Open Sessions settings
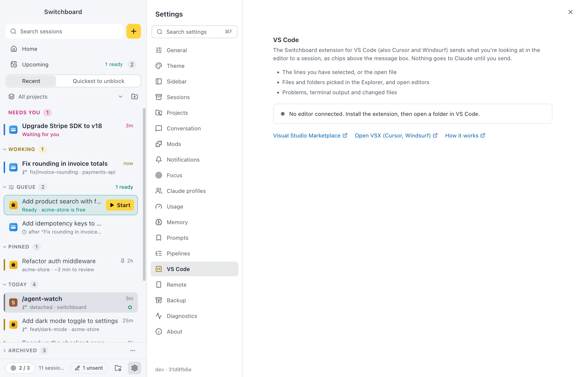This screenshot has width=588, height=377. pyautogui.click(x=195, y=97)
